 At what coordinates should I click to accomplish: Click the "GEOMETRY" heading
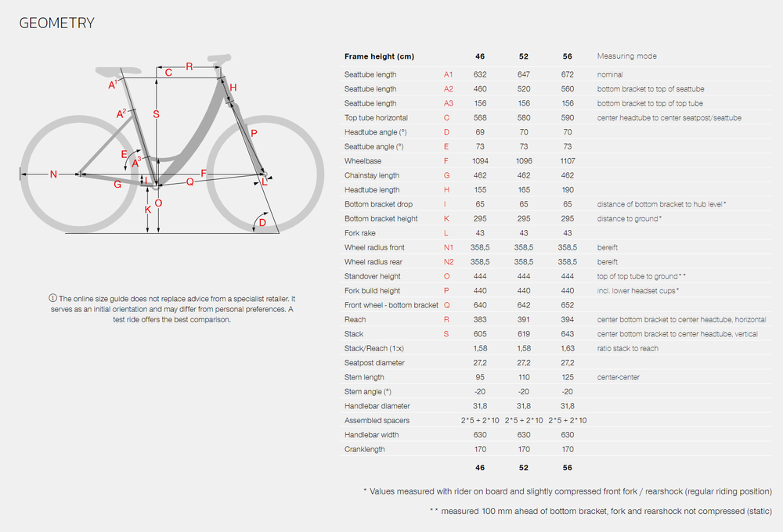(x=56, y=23)
